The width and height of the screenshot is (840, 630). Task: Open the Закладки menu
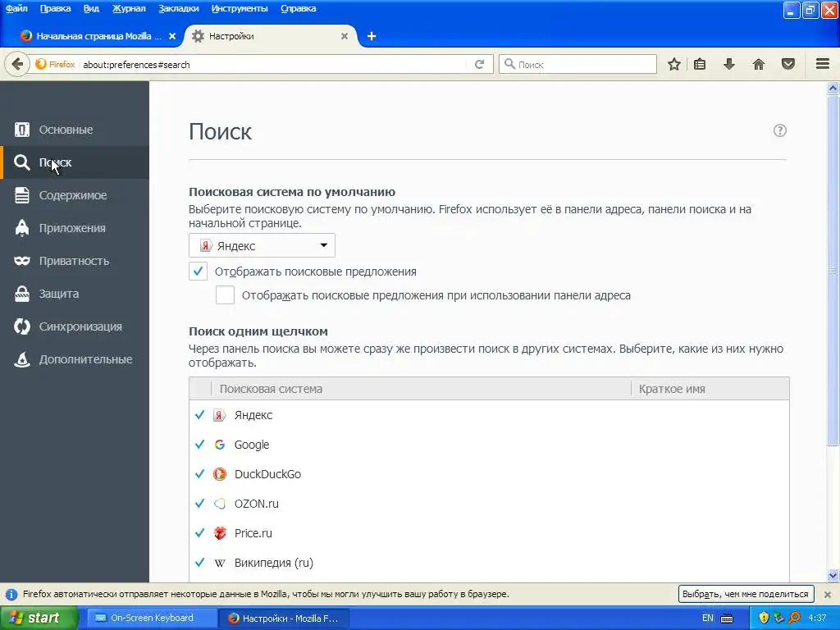click(x=178, y=8)
